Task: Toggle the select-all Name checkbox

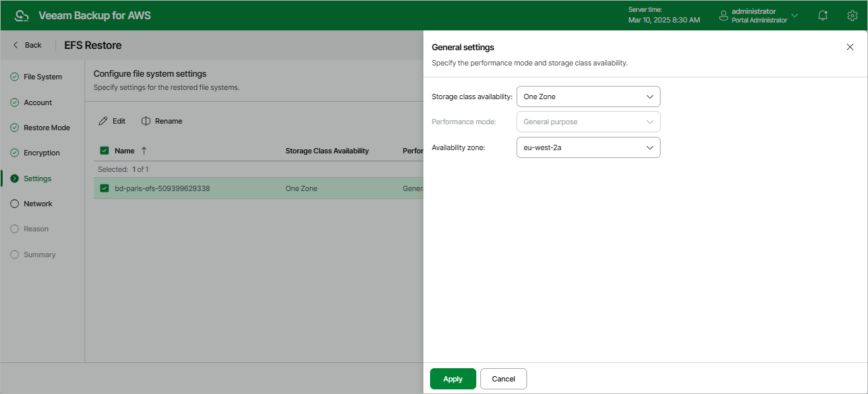Action: [104, 151]
